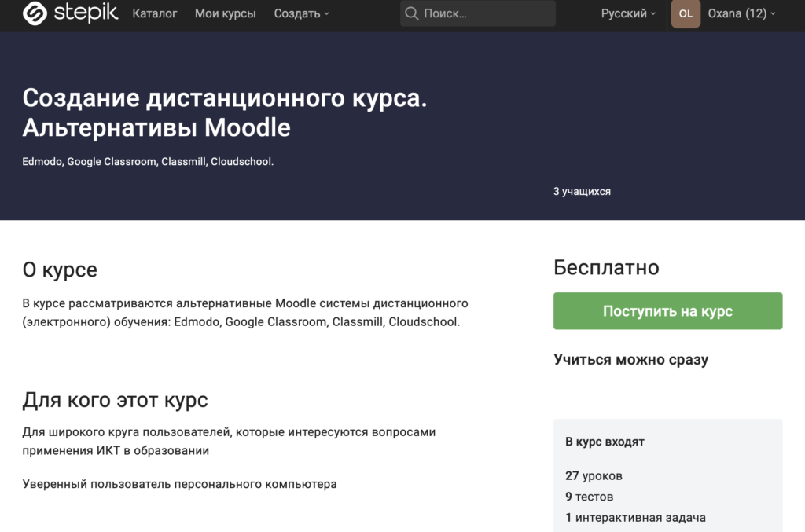Click the О курсе section heading
This screenshot has height=532, width=805.
[60, 270]
